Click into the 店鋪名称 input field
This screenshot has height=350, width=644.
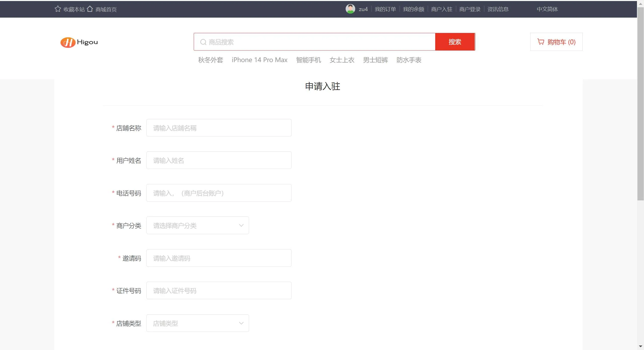coord(219,128)
